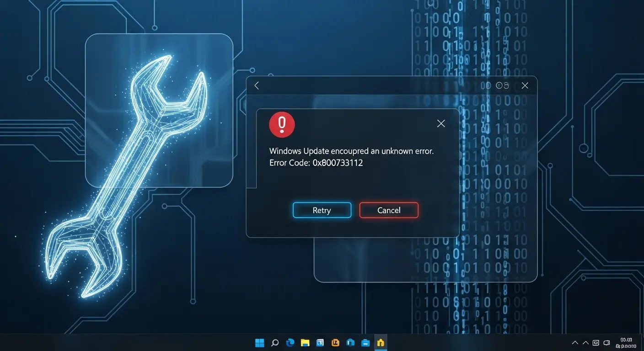Click the back arrow in the window
Screen dimensions: 644x351
256,85
